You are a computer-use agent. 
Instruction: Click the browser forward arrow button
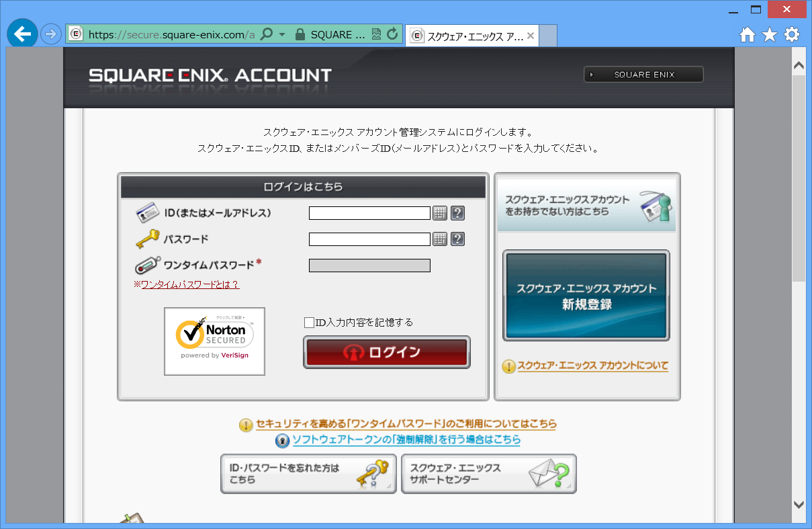tap(51, 34)
